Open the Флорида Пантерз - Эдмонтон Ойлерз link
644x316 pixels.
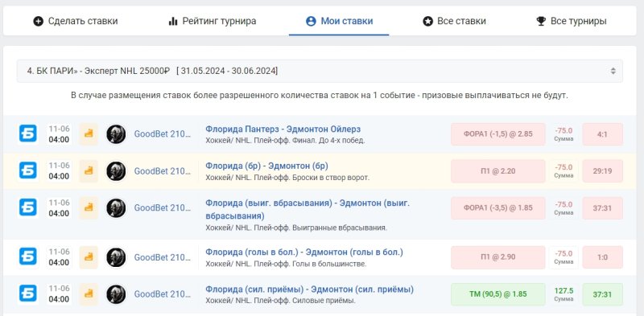(283, 129)
